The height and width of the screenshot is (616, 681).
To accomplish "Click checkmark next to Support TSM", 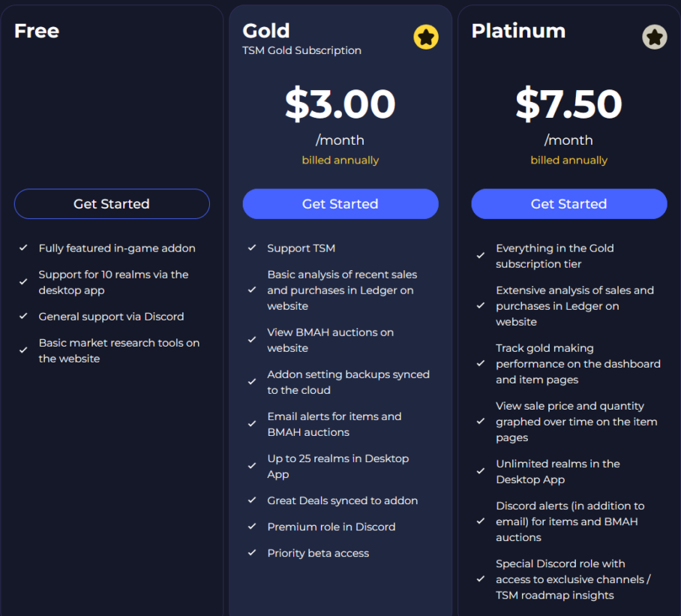I will pyautogui.click(x=252, y=248).
